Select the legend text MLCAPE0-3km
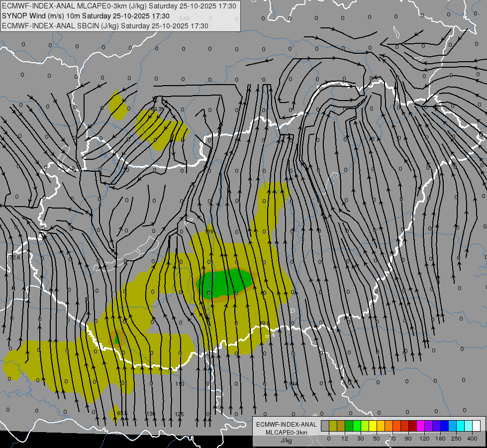This screenshot has height=448, width=487. pos(286,433)
